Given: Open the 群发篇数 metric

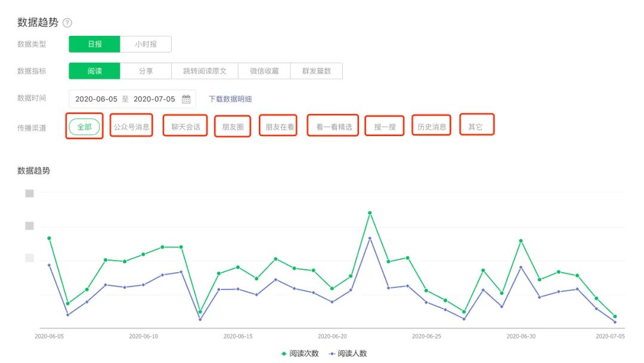Looking at the screenshot, I should click(x=317, y=71).
